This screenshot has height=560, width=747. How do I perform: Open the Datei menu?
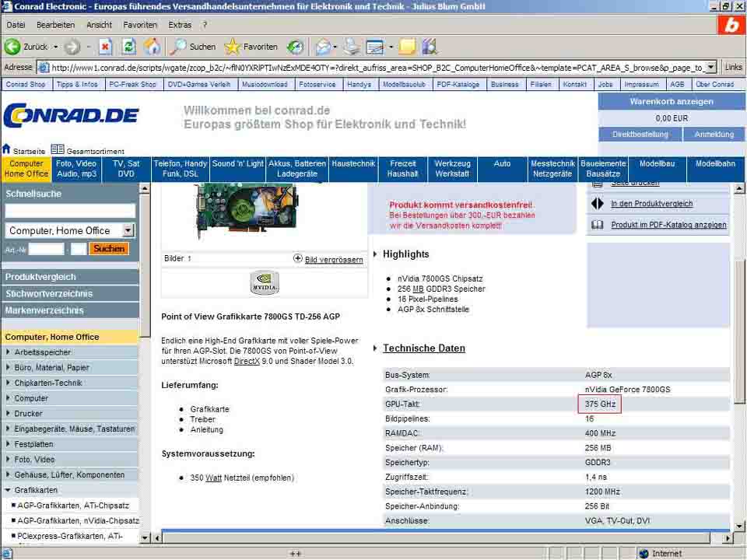tap(16, 25)
